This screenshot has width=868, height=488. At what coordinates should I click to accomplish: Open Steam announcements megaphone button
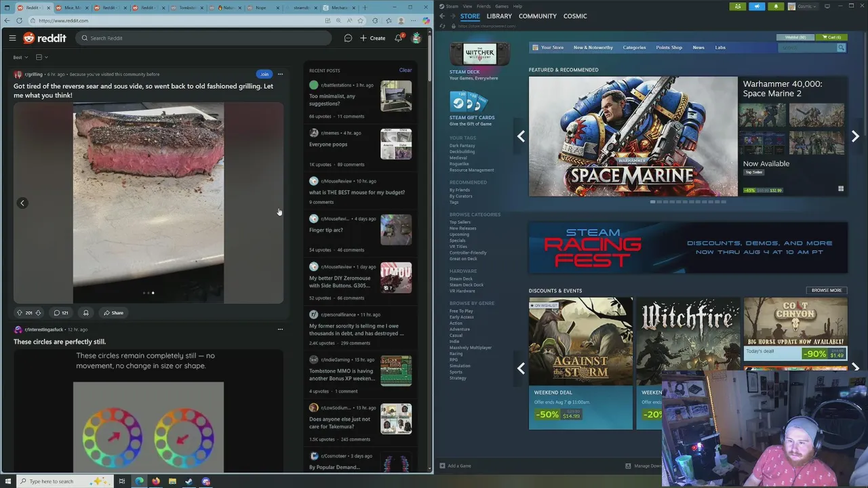[x=757, y=6]
